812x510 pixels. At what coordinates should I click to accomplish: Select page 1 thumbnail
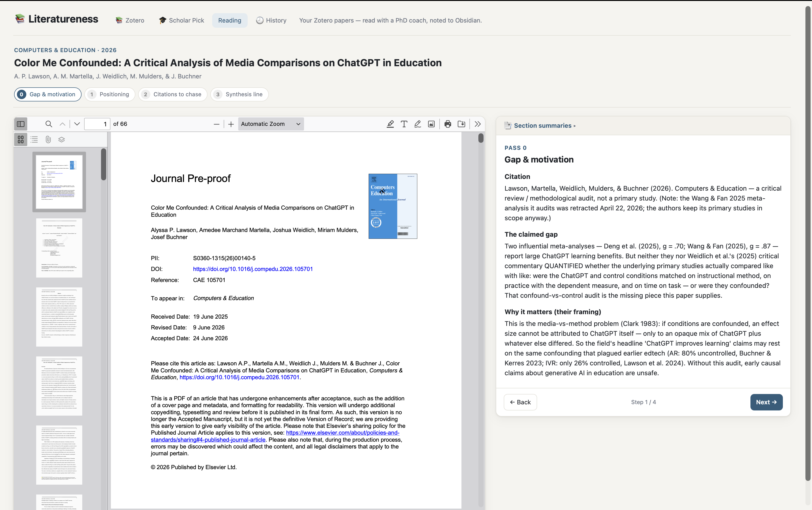(59, 182)
